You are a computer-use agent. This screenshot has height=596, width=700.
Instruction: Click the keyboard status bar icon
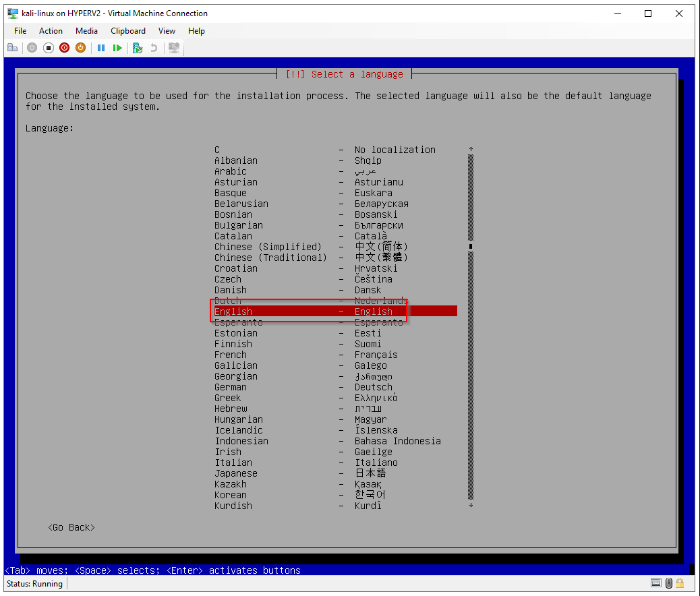(655, 584)
